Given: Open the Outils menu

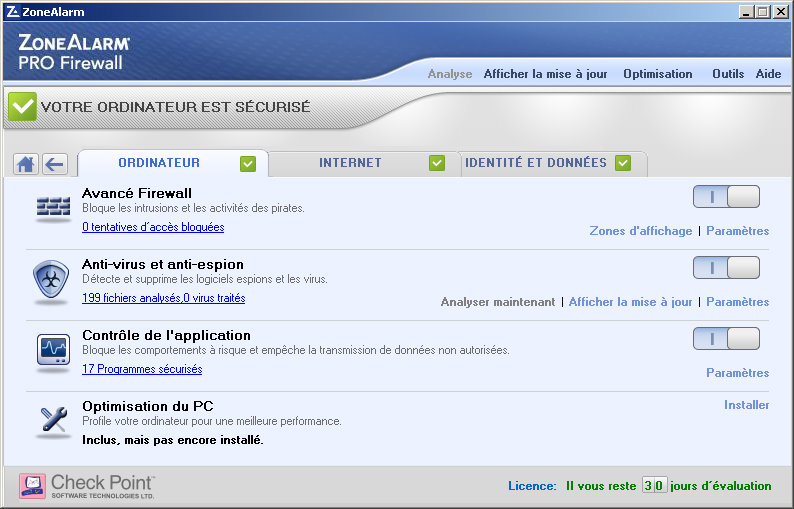Looking at the screenshot, I should [728, 74].
